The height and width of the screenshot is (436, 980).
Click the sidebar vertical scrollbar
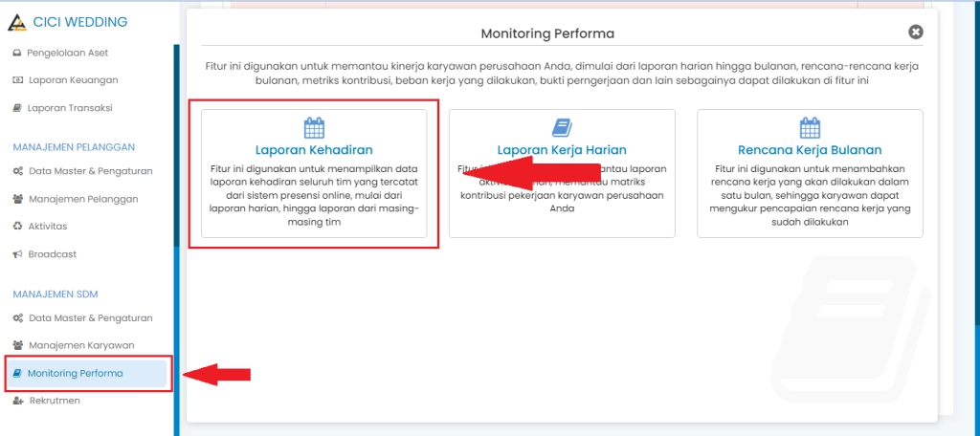(x=177, y=145)
